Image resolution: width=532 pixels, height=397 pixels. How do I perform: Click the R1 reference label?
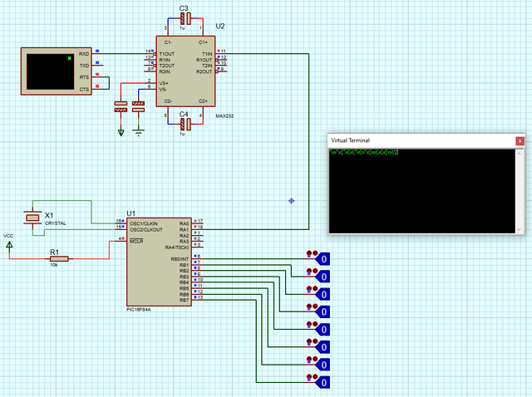pyautogui.click(x=54, y=252)
